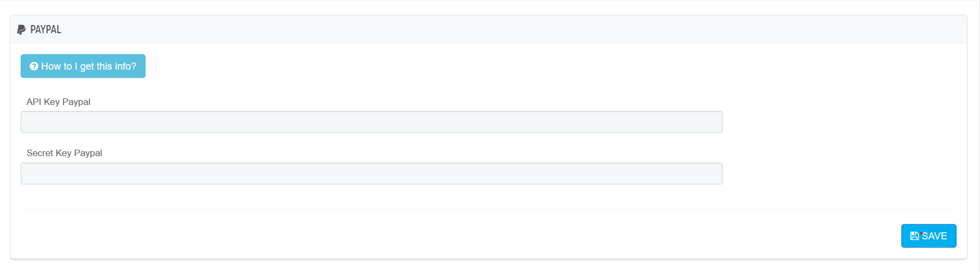The image size is (980, 272).
Task: Click the word "Secret" in Secret Key label
Action: [x=40, y=153]
